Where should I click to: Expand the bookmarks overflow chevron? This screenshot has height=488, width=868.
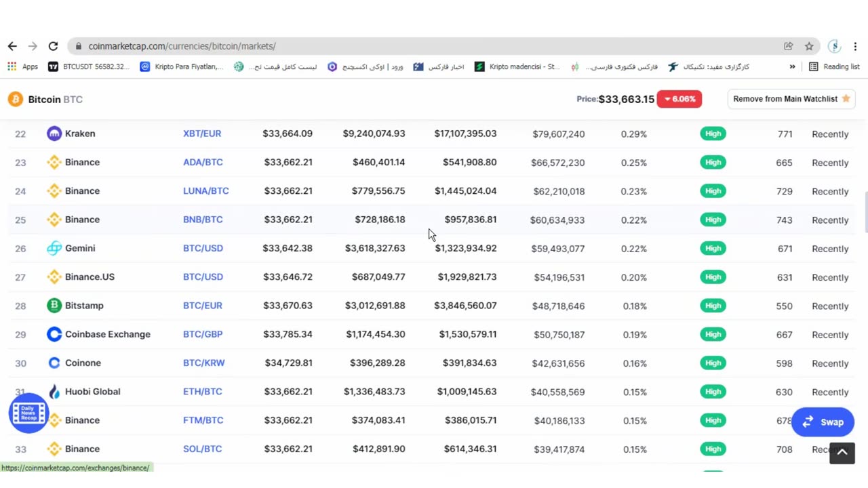pyautogui.click(x=792, y=66)
